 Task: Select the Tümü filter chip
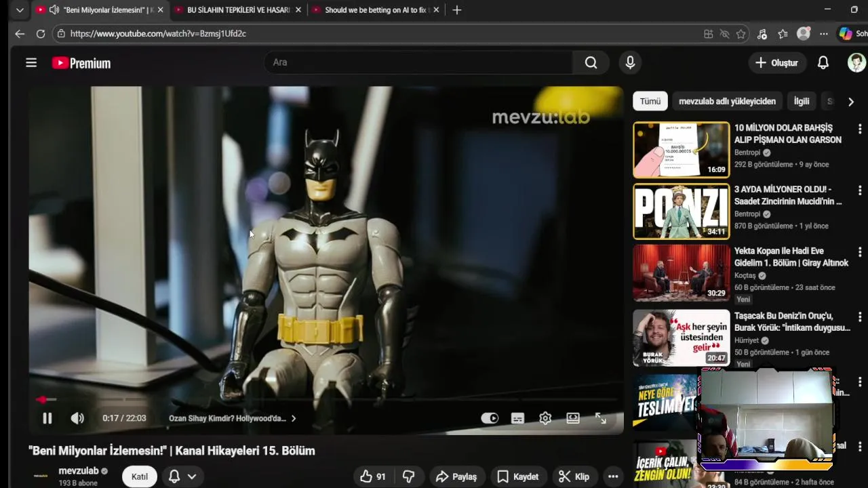[650, 101]
